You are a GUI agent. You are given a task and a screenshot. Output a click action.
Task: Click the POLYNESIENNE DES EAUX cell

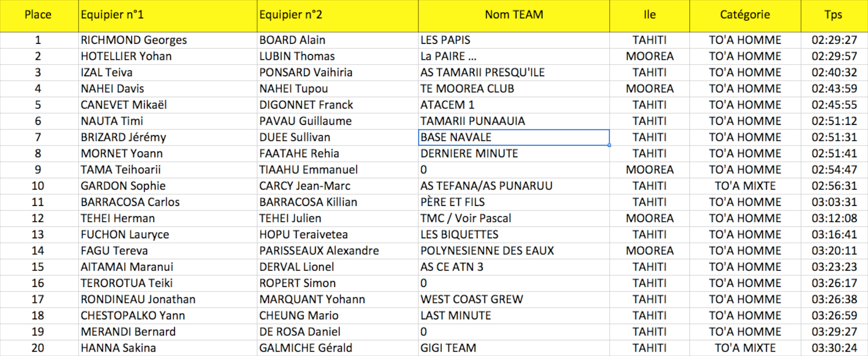[x=487, y=251]
